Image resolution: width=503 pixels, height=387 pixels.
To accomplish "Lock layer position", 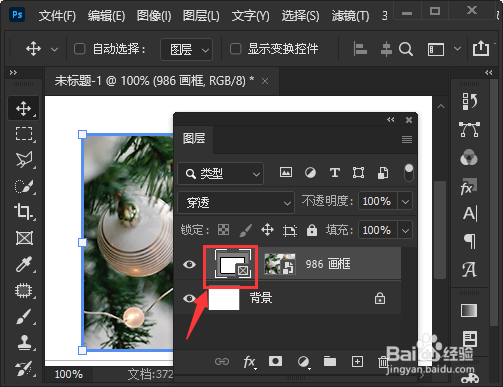I will coord(267,230).
